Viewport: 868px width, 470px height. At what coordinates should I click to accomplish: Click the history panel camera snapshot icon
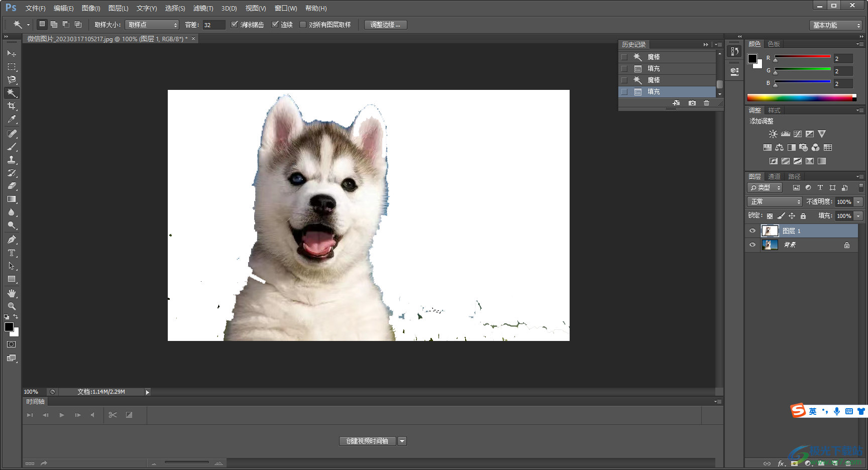[692, 103]
